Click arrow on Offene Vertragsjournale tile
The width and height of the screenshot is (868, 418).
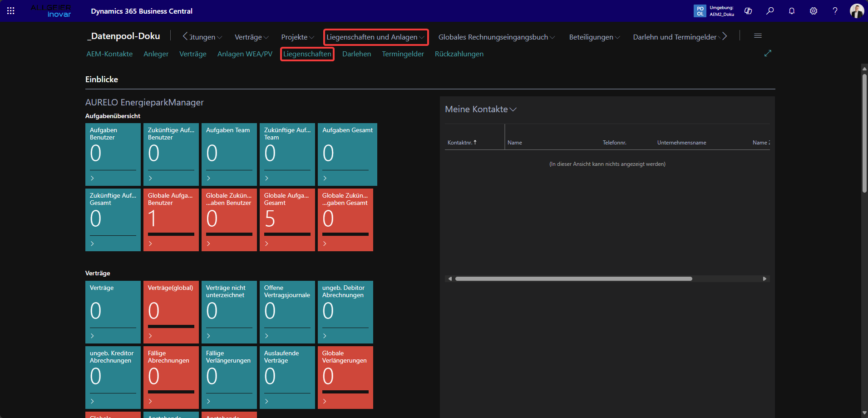[266, 336]
